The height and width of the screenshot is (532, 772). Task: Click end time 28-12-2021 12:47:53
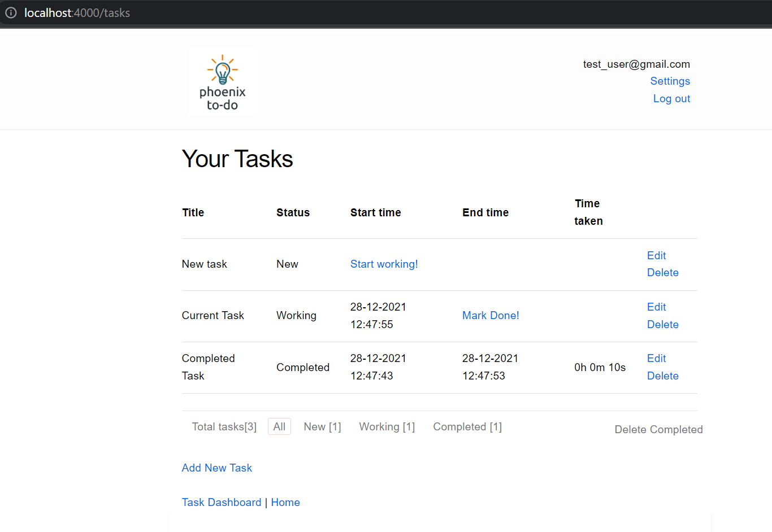coord(490,367)
